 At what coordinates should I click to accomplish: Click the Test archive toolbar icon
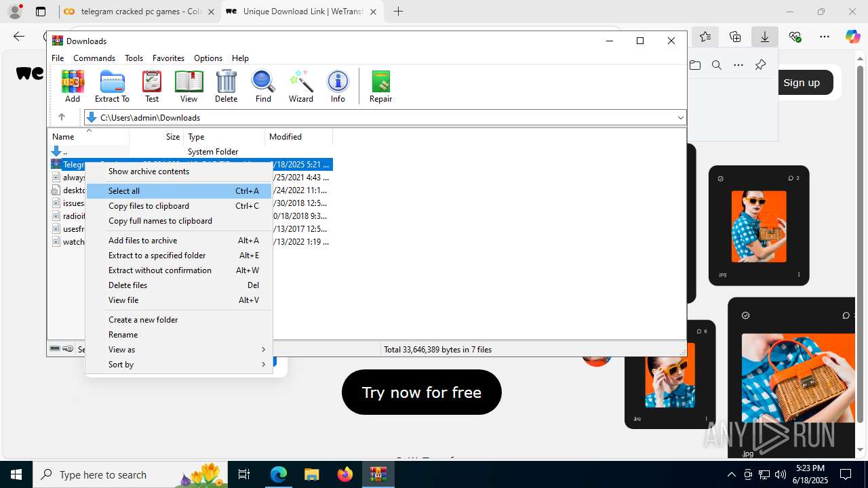coord(152,86)
